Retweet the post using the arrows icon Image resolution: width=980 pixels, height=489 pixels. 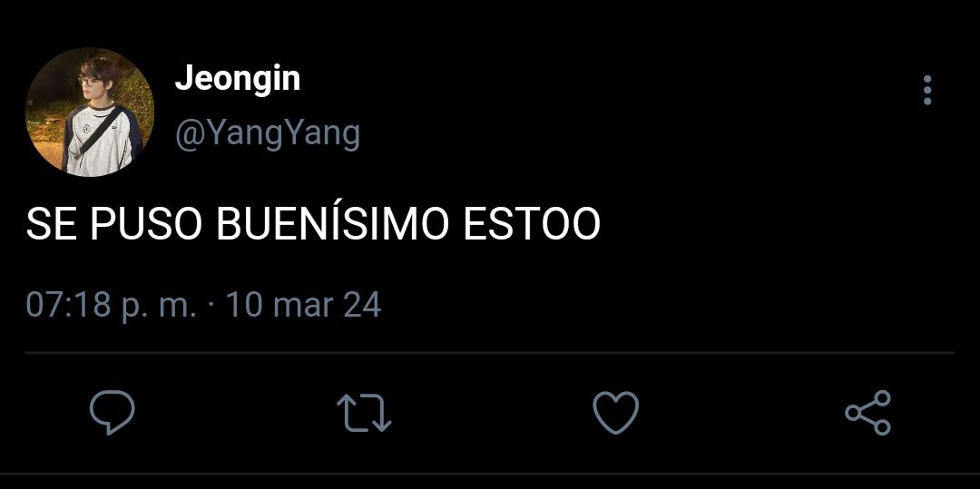pos(365,413)
